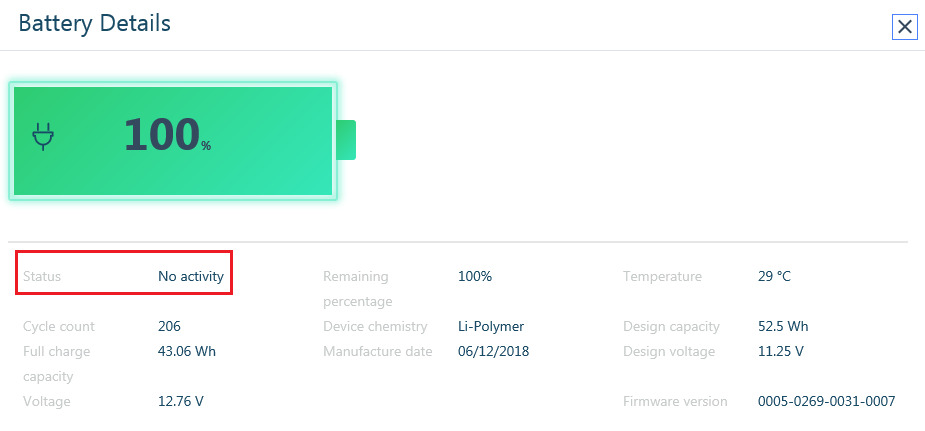Select the Li-Polymer chemistry value
This screenshot has width=925, height=431.
(491, 326)
